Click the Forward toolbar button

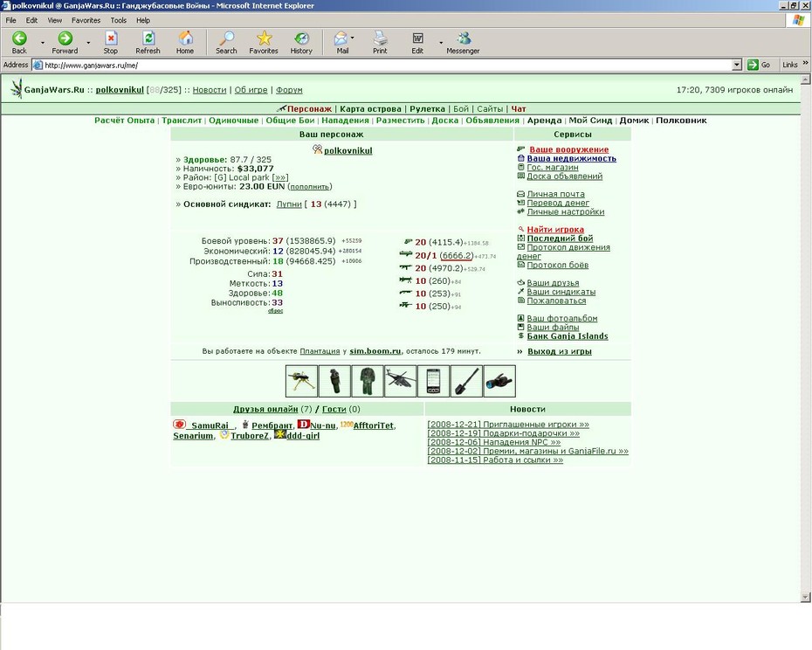tap(65, 43)
